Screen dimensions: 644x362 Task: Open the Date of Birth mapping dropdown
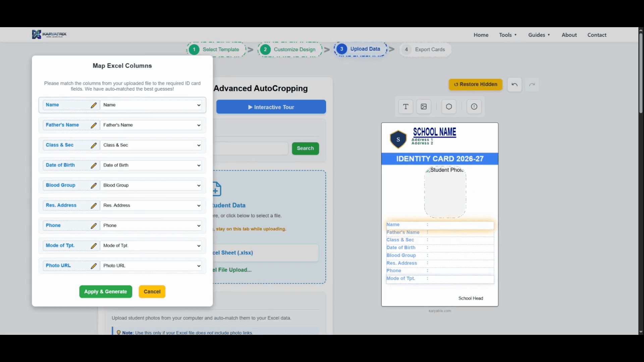point(151,165)
